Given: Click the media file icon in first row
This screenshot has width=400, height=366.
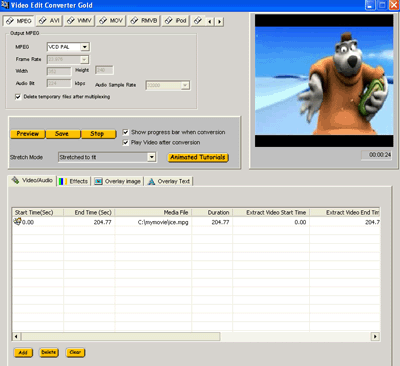Looking at the screenshot, I should 17,221.
